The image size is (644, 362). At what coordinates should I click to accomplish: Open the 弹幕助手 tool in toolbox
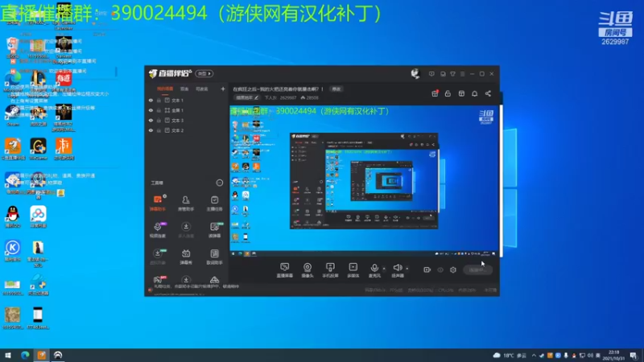click(x=158, y=204)
